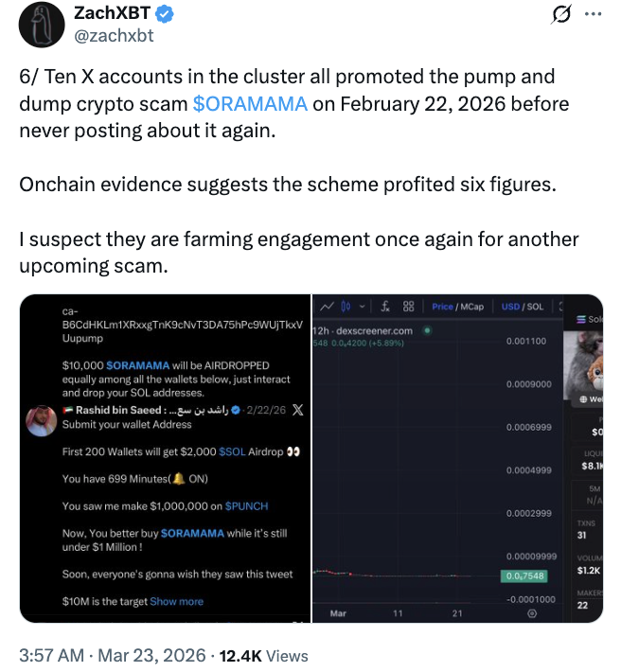This screenshot has width=621, height=672.
Task: Click the chart settings icon below price axis
Action: (531, 614)
